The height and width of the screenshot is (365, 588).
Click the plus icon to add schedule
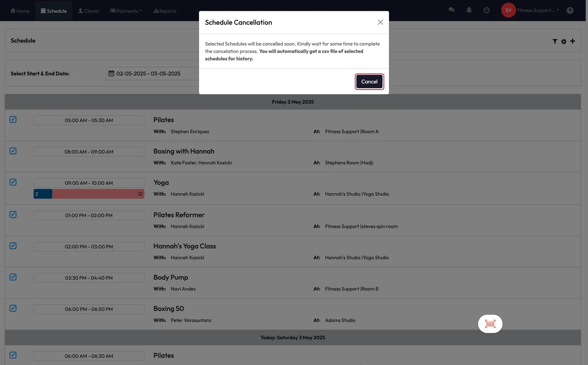tap(572, 41)
